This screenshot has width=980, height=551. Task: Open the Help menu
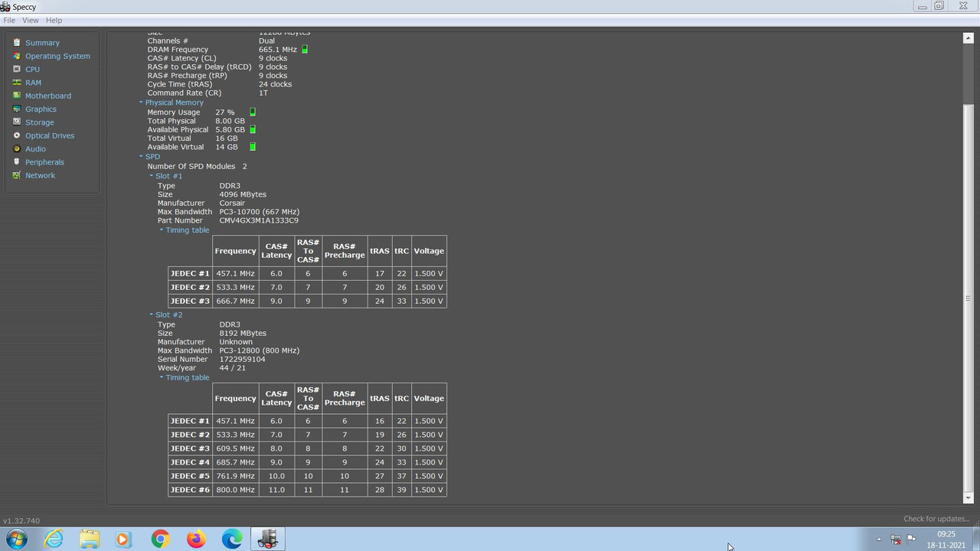54,21
